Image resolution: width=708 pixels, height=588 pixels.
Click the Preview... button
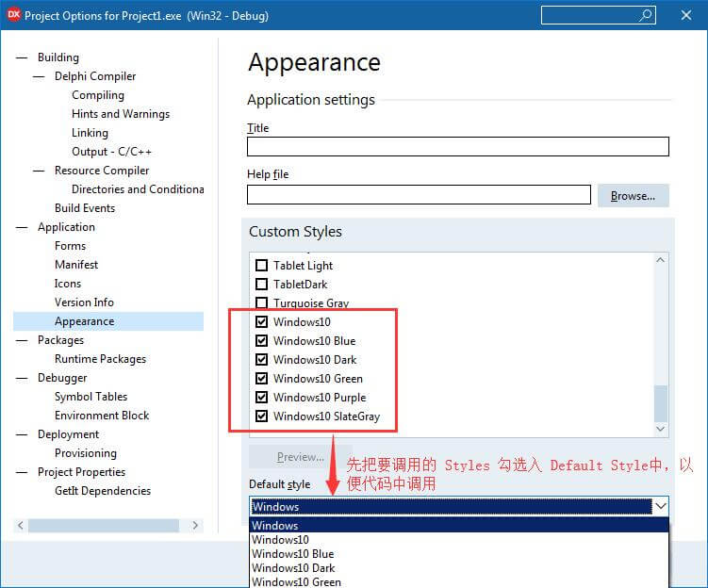300,457
